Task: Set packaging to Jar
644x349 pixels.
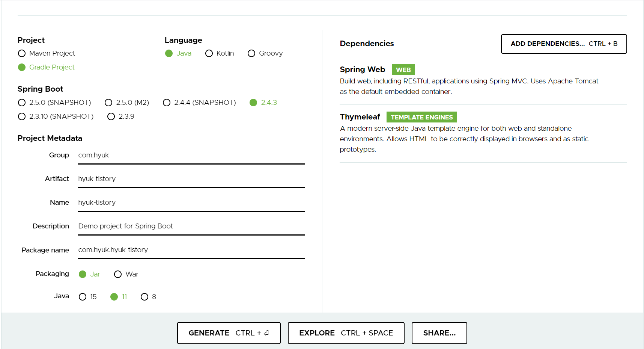Action: click(x=89, y=274)
